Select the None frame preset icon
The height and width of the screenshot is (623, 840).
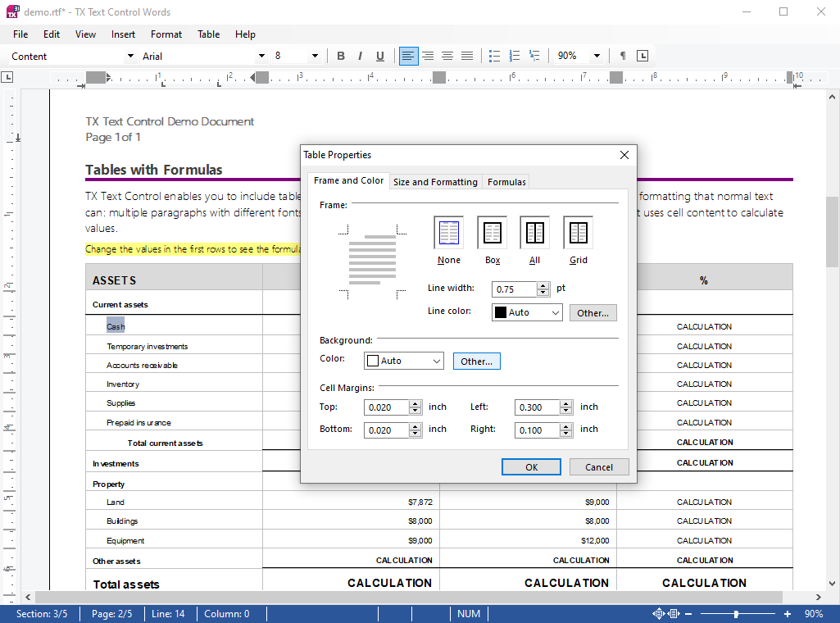click(449, 234)
